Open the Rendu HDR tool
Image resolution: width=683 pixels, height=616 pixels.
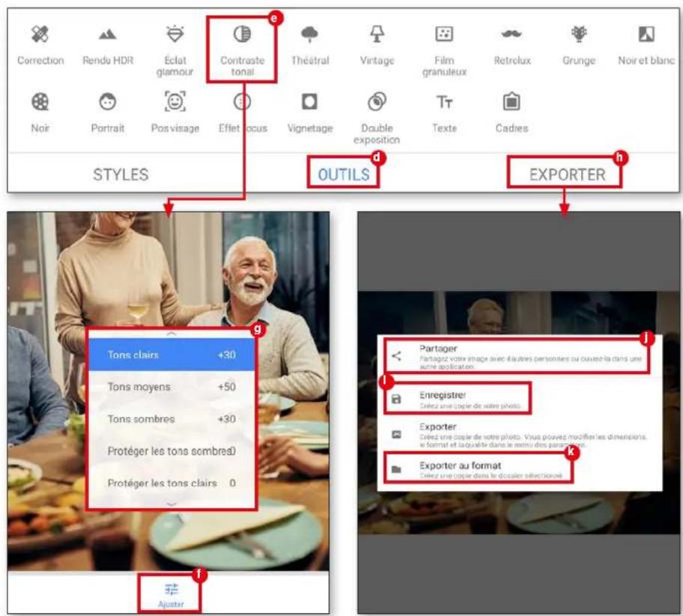[108, 45]
